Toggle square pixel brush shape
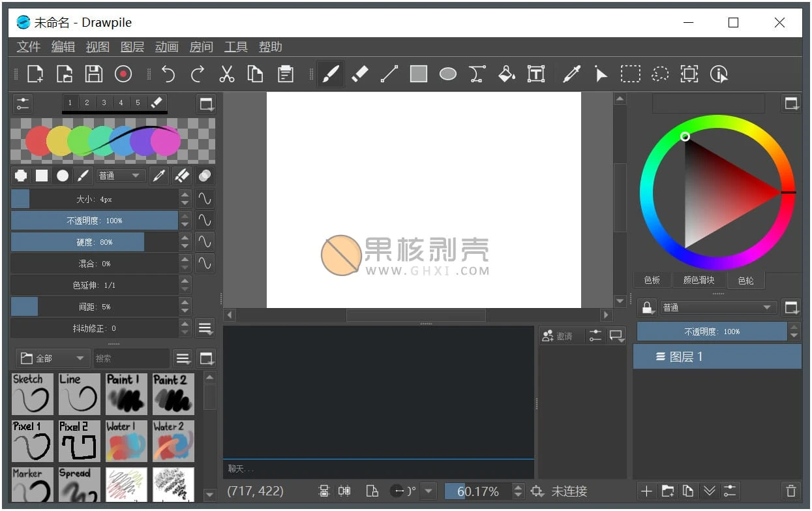The width and height of the screenshot is (812, 511). coord(42,176)
